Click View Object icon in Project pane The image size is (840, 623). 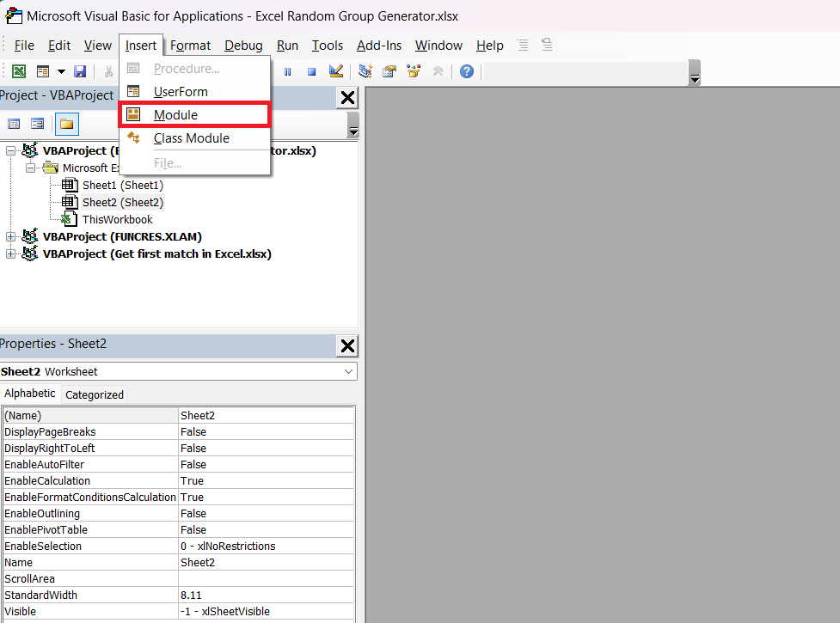[x=38, y=125]
